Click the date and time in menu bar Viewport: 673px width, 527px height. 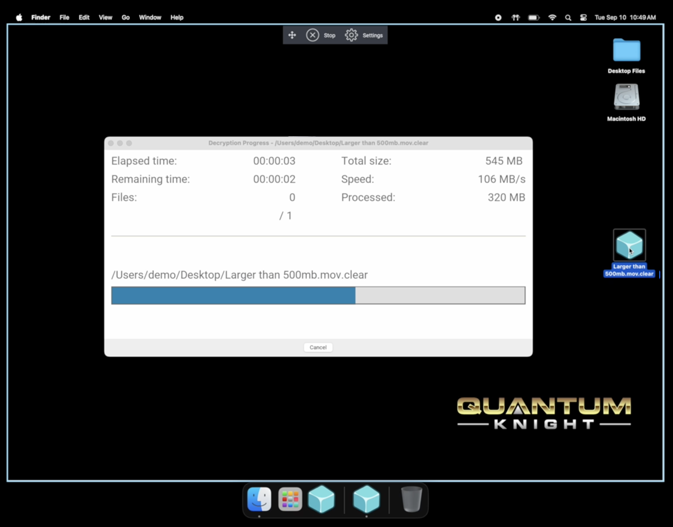click(x=625, y=18)
